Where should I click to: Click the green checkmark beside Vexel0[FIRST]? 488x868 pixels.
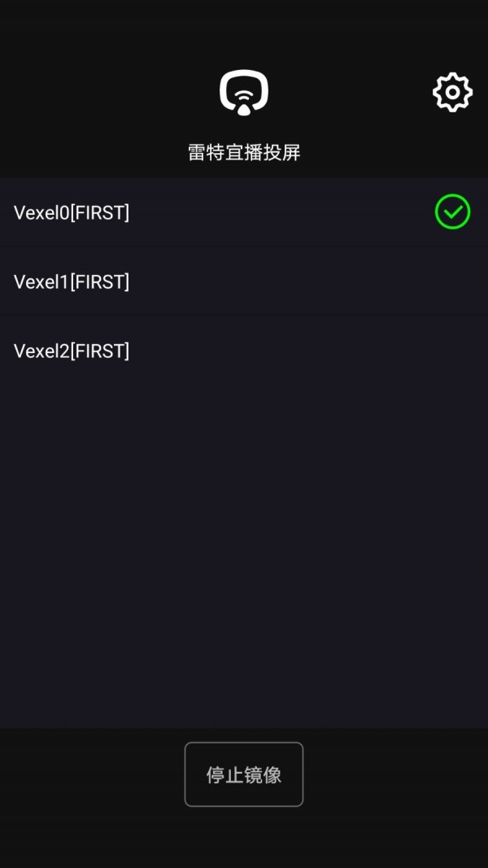(452, 212)
